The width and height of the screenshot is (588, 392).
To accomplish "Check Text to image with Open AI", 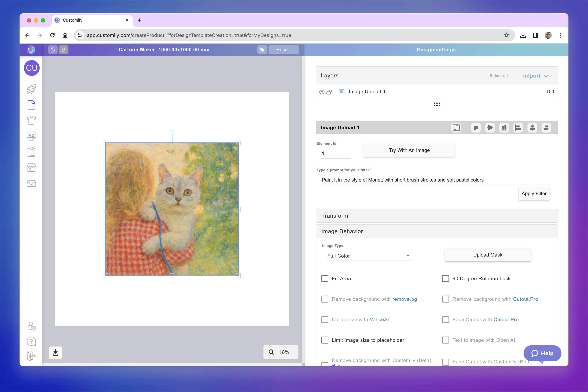I will pyautogui.click(x=446, y=340).
